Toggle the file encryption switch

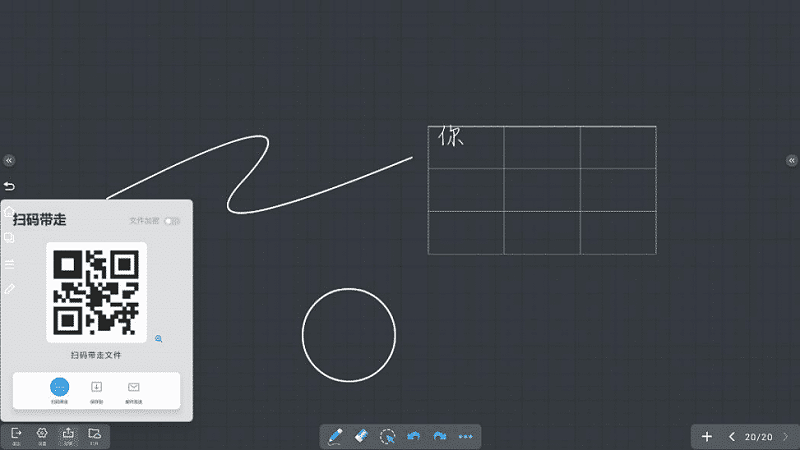coord(172,221)
